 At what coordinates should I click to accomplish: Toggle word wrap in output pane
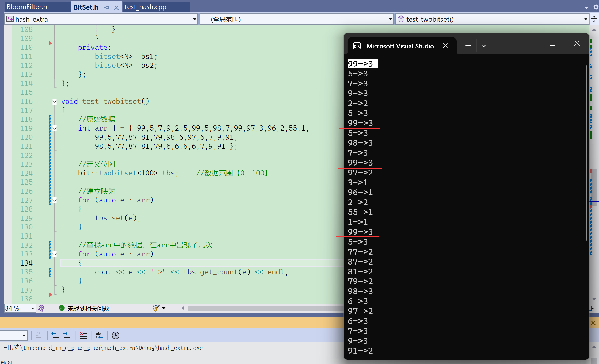coord(99,335)
